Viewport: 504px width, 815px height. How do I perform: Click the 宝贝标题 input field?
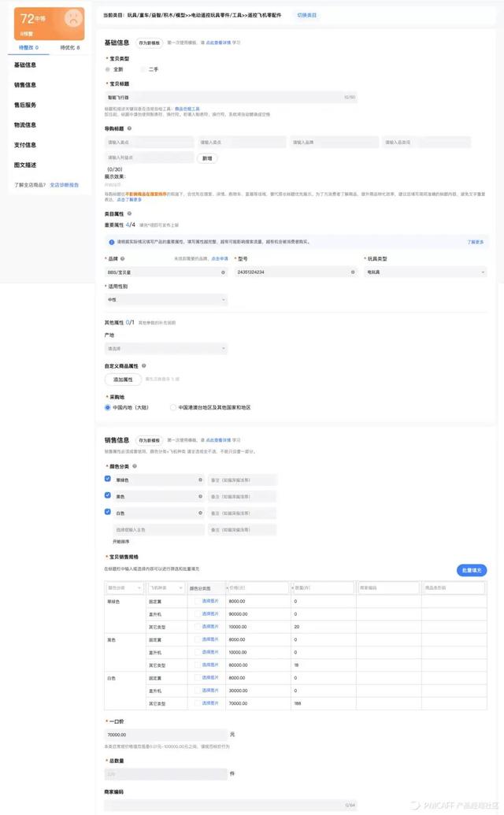(231, 97)
